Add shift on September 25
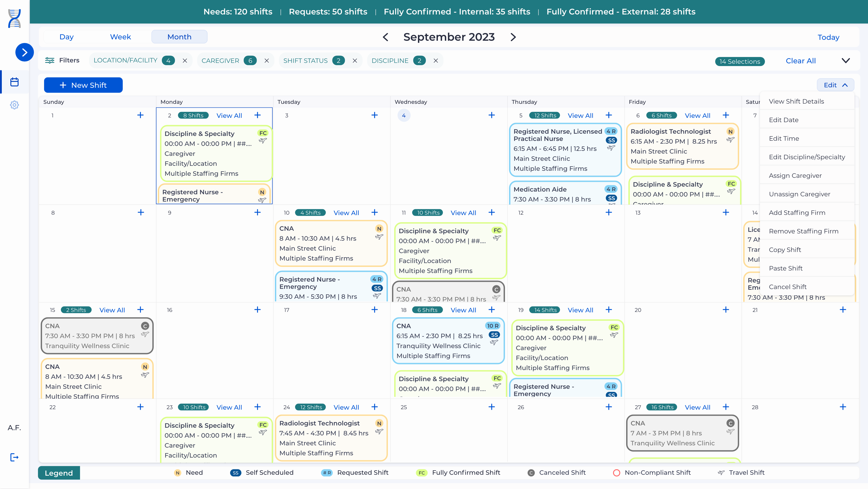This screenshot has height=489, width=868. point(492,407)
